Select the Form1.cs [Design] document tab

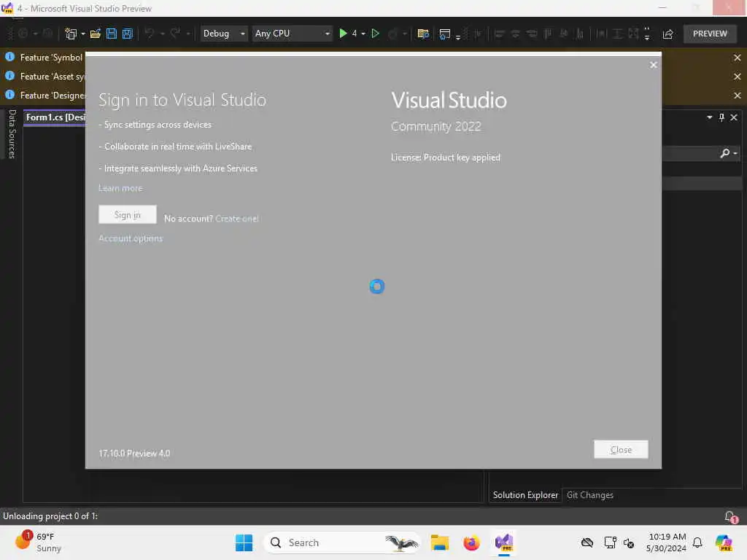[x=55, y=117]
